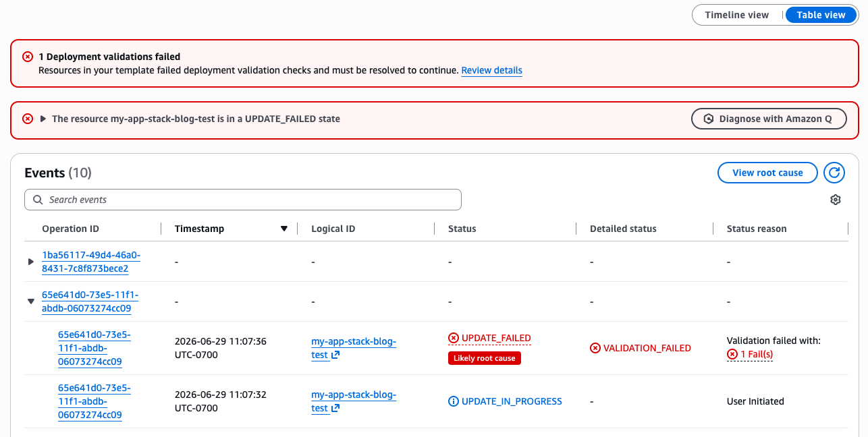Image resolution: width=868 pixels, height=437 pixels.
Task: Click timestamp 2026-06-29 11:07:36
Action: tap(220, 348)
